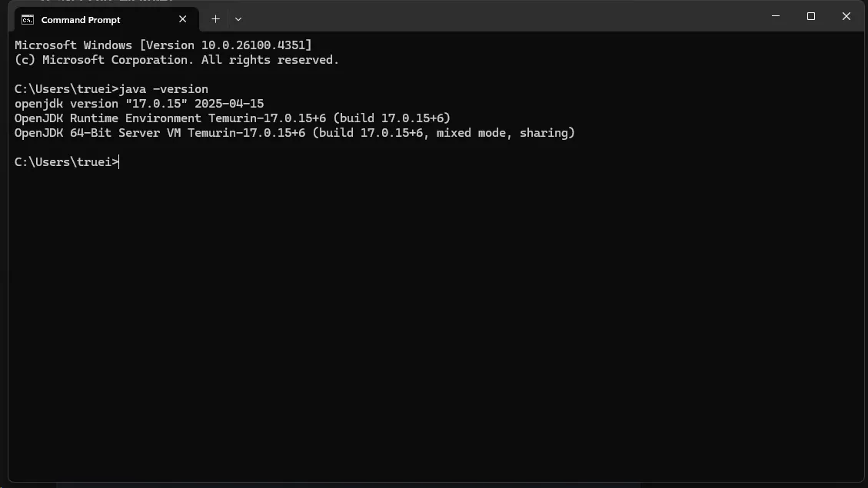Viewport: 868px width, 488px height.
Task: Click the Microsoft Windows version banner line
Action: [163, 45]
